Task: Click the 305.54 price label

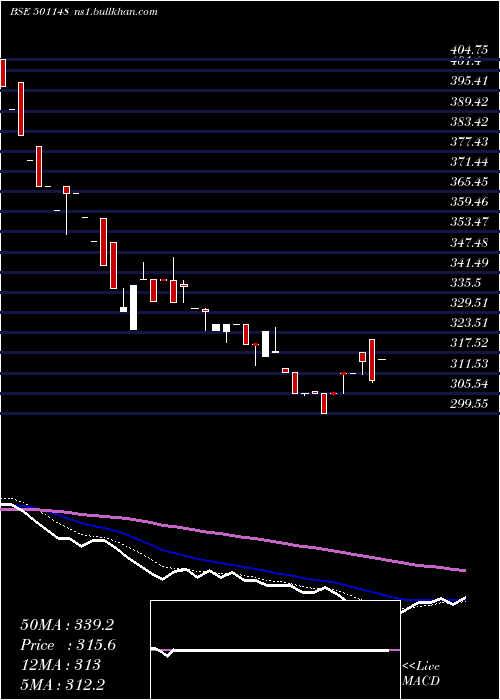Action: coord(469,384)
